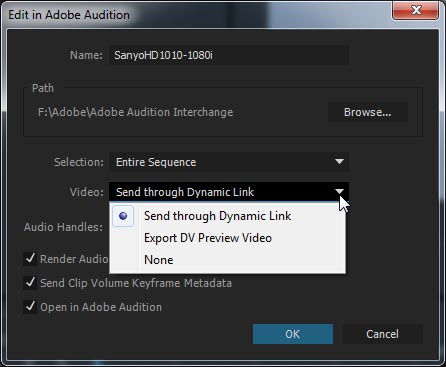Toggle the Render Audio checkbox
The height and width of the screenshot is (367, 446).
(30, 259)
